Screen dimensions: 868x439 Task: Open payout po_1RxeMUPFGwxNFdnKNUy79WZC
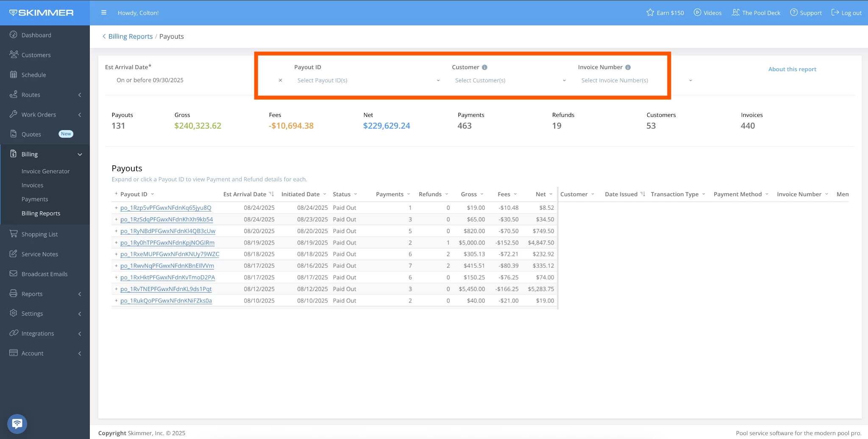[170, 254]
